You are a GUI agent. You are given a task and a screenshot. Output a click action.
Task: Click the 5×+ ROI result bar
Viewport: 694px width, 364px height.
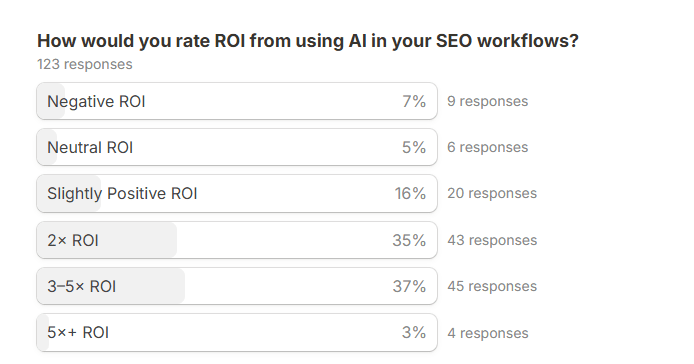tap(237, 333)
